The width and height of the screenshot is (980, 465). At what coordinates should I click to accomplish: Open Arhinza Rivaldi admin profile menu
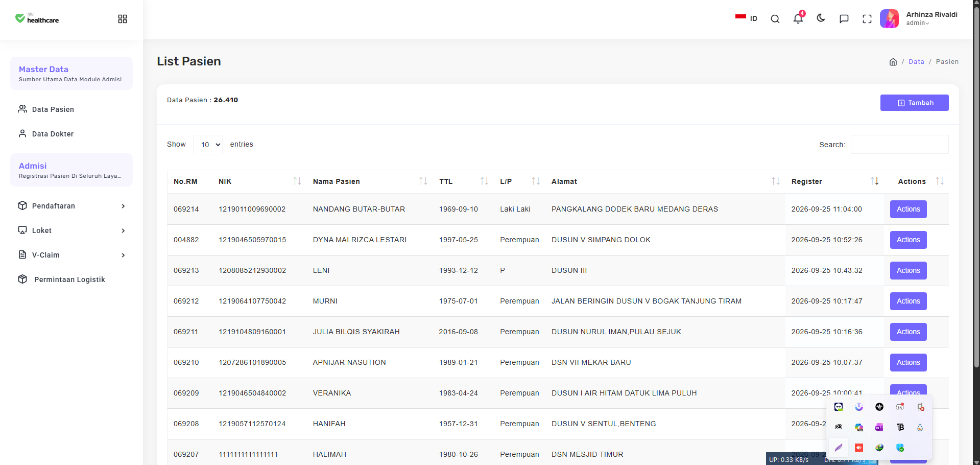[x=919, y=18]
